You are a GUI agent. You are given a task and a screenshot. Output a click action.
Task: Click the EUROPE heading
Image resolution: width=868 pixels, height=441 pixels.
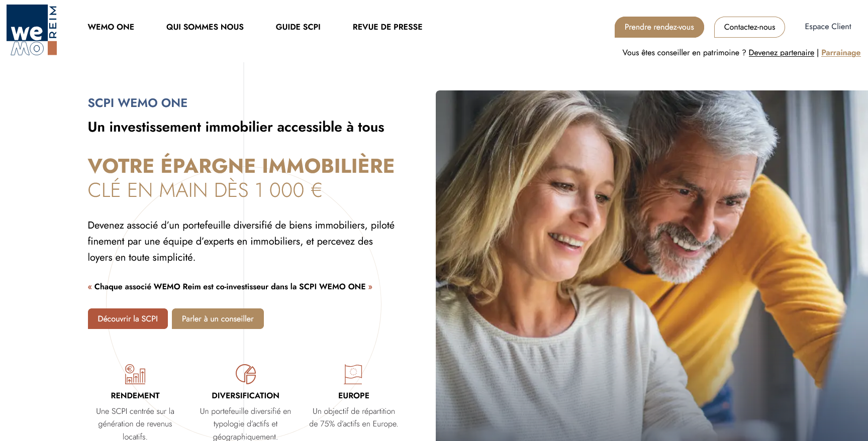point(354,396)
